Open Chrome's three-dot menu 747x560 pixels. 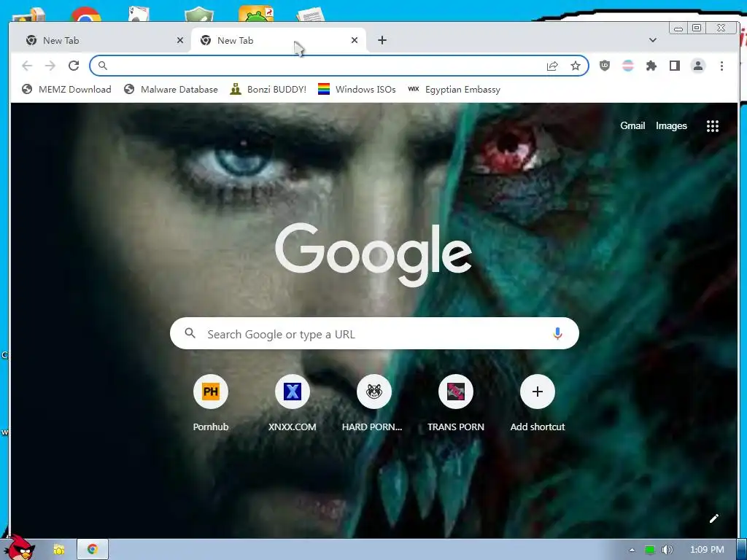(x=721, y=66)
